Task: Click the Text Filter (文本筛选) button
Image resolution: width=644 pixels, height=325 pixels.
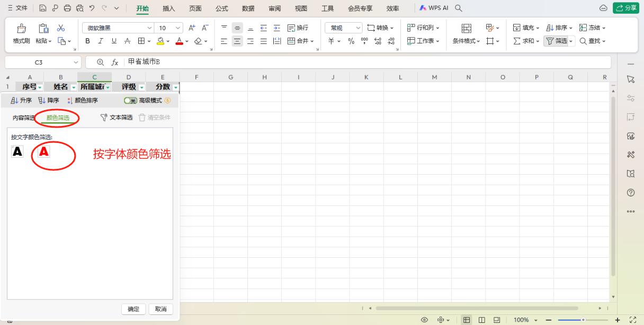Action: tap(117, 118)
